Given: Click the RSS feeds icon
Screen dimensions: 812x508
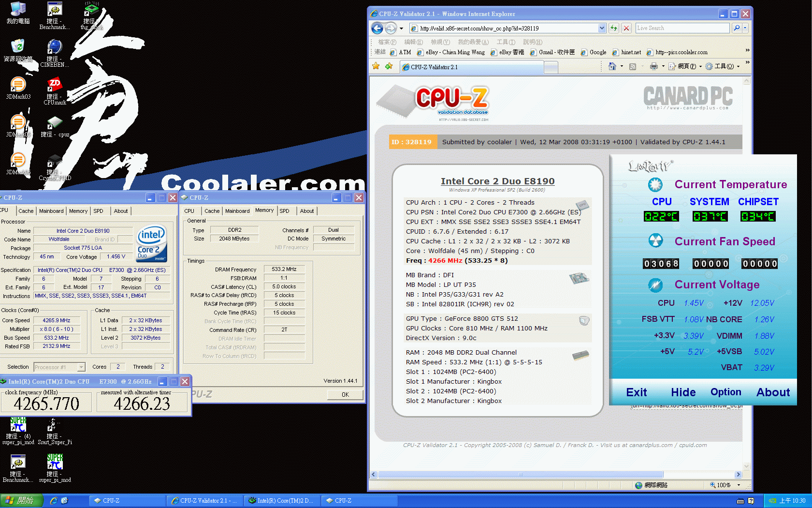Looking at the screenshot, I should 633,66.
